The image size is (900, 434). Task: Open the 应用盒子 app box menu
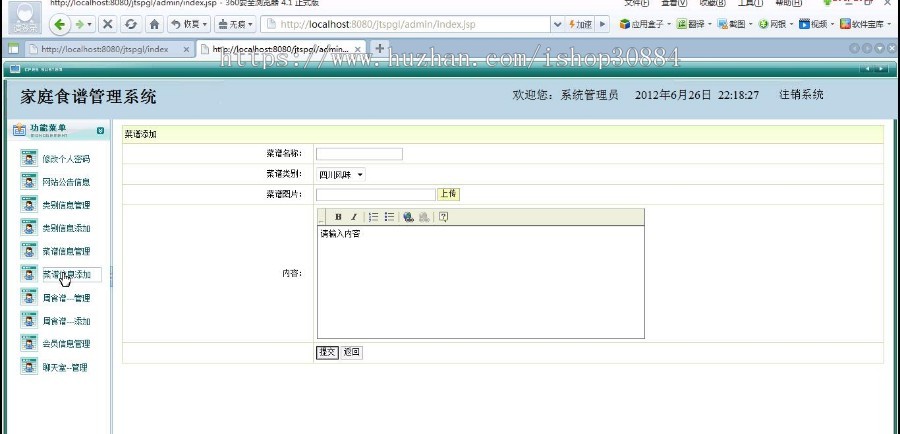645,24
